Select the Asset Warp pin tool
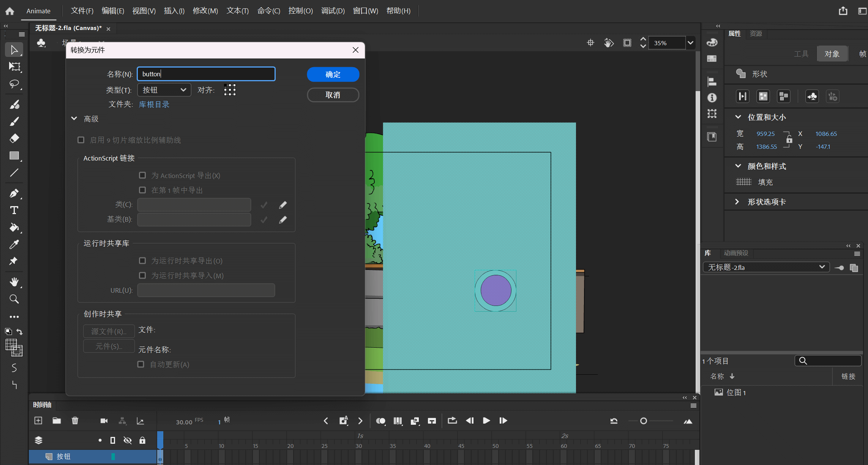Screen dimensions: 868x465 coord(14,261)
